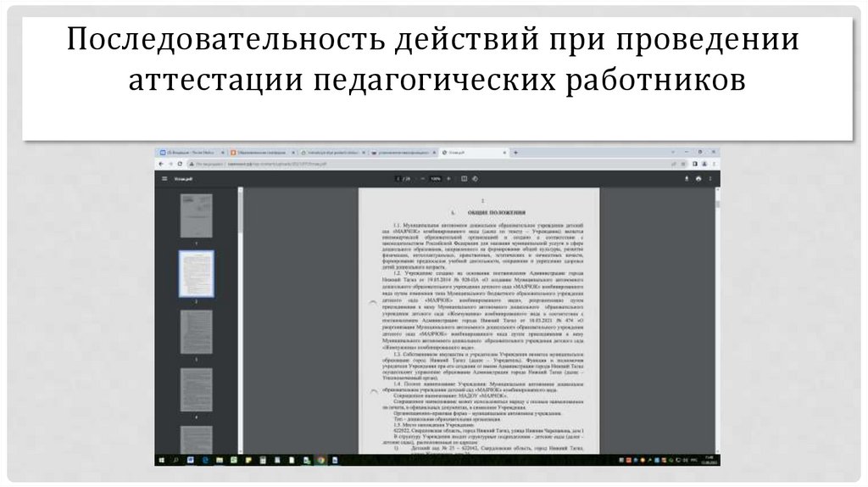Close the active Устав.pdf tab
The image size is (868, 487).
point(504,153)
